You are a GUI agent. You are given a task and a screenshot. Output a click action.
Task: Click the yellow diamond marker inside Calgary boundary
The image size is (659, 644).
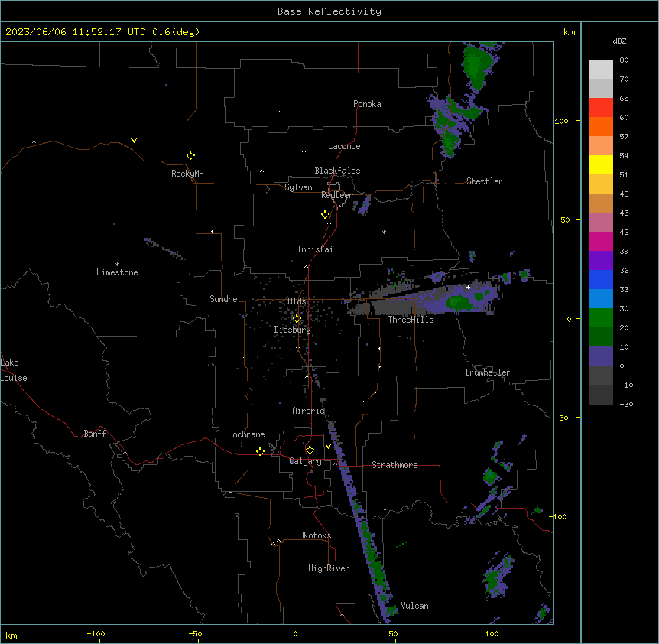click(310, 450)
